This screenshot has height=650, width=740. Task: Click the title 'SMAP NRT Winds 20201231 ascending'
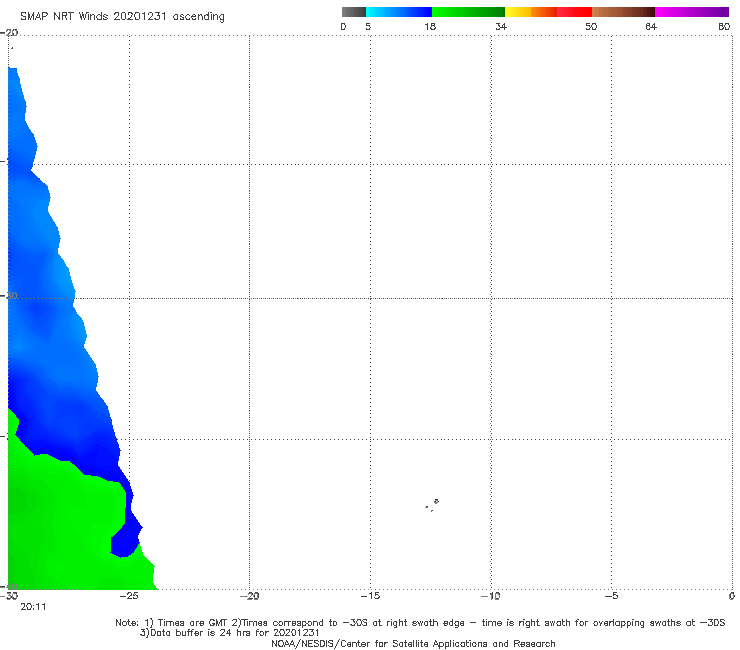[122, 16]
